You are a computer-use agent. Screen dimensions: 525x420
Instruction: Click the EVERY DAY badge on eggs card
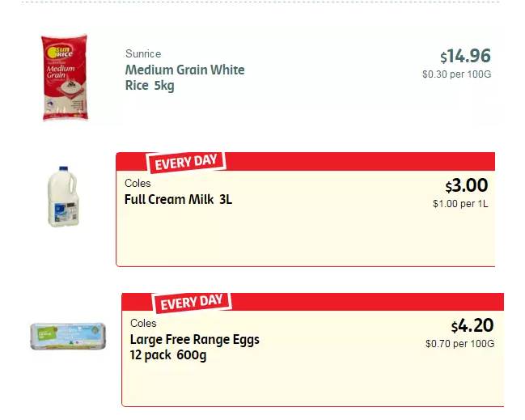pos(192,303)
